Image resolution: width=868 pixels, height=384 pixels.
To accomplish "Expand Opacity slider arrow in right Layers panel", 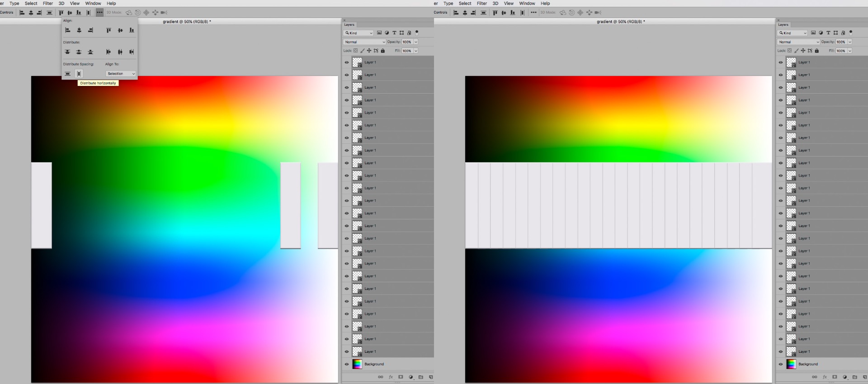I will [850, 42].
